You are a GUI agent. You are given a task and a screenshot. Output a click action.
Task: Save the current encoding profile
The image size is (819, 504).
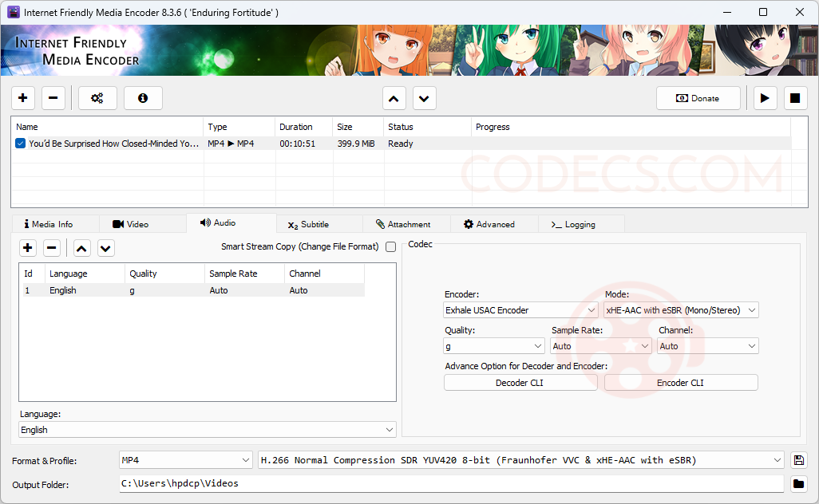[x=798, y=460]
